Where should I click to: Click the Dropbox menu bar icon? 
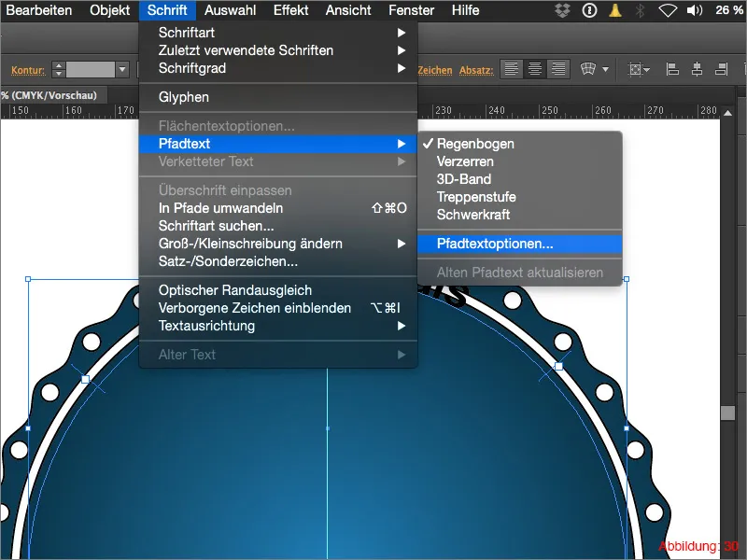(x=563, y=10)
